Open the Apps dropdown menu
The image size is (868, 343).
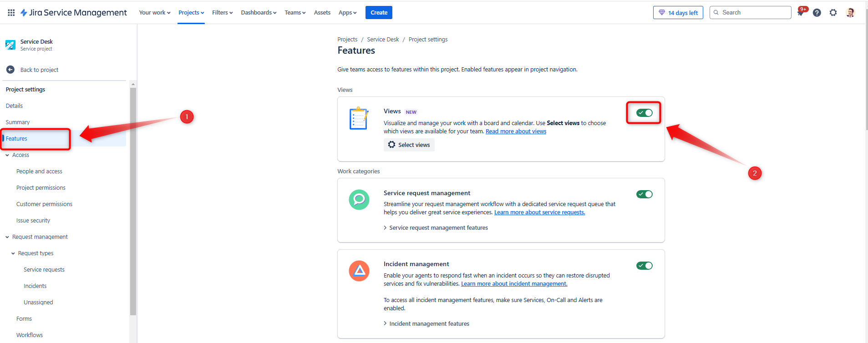pyautogui.click(x=348, y=13)
